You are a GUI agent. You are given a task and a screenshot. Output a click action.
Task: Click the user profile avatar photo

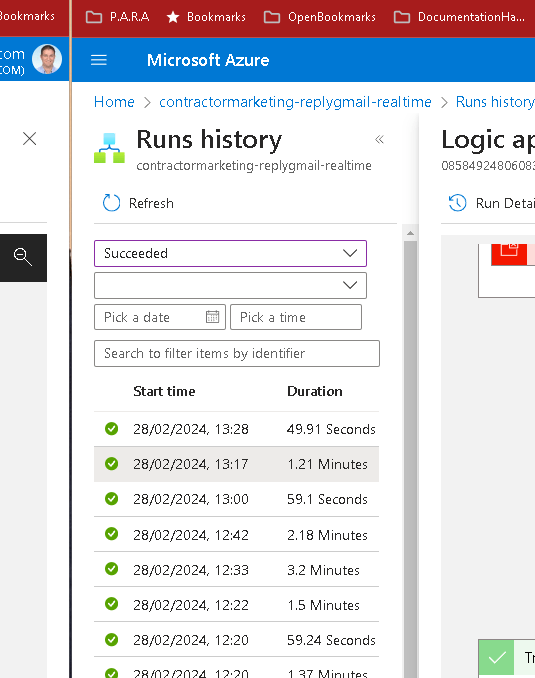(x=47, y=59)
